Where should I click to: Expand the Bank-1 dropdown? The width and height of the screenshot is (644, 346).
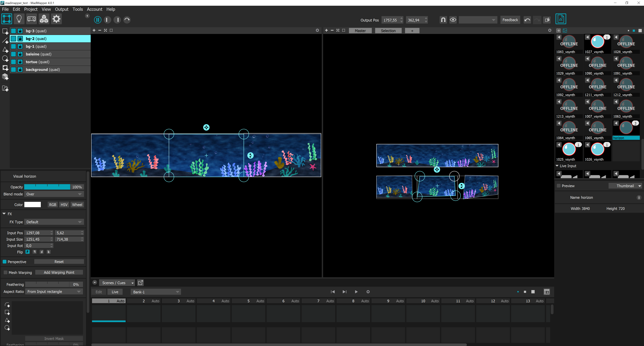pos(156,292)
